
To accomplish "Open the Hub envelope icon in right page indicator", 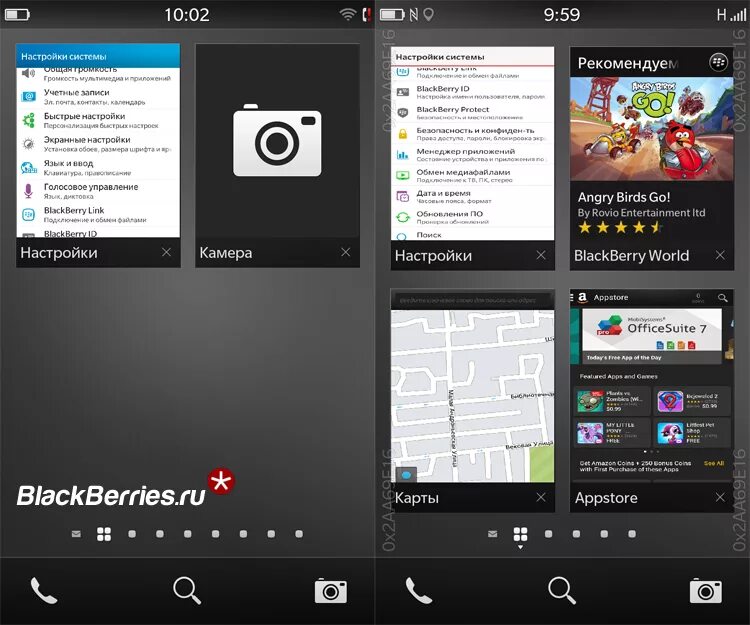I will coord(493,534).
